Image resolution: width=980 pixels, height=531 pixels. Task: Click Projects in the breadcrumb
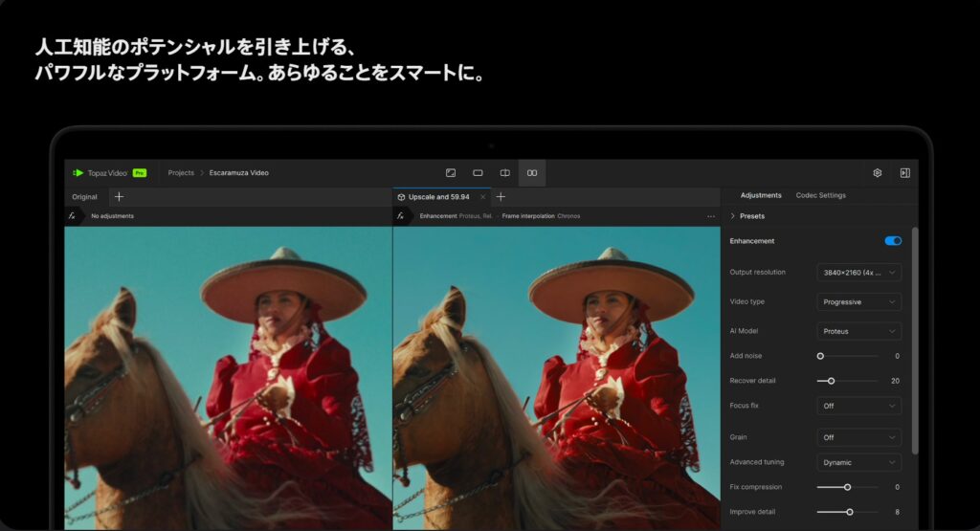click(181, 173)
